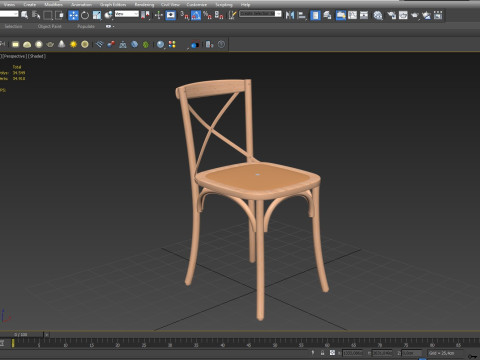Click the Select by Name icon
480x360 pixels.
(36, 15)
